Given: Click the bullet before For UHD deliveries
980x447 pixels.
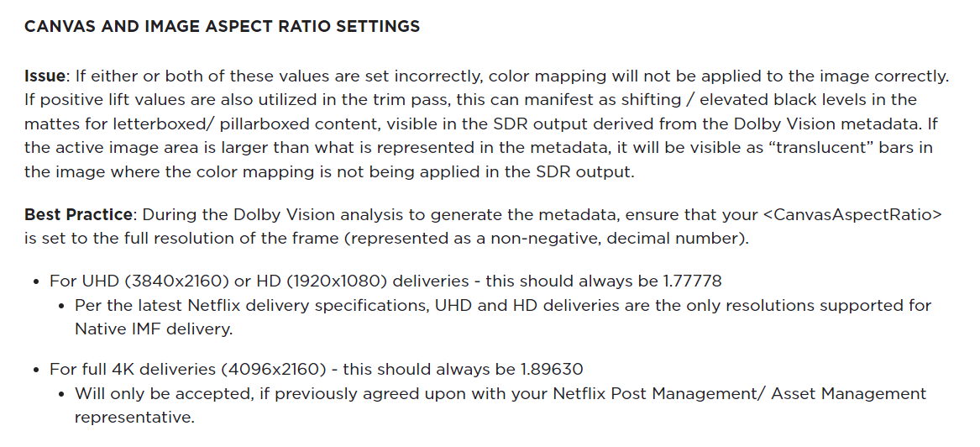Looking at the screenshot, I should (x=36, y=281).
